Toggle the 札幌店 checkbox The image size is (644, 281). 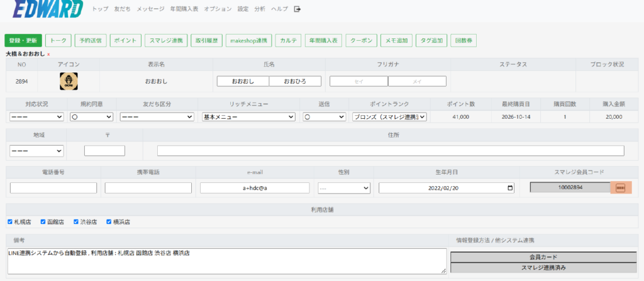pos(10,222)
